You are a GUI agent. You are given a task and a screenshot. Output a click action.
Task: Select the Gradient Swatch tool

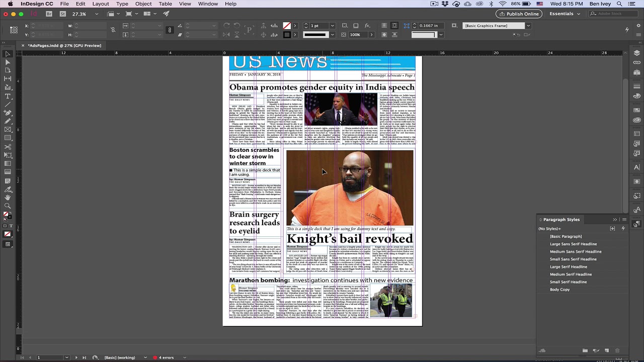(8, 163)
